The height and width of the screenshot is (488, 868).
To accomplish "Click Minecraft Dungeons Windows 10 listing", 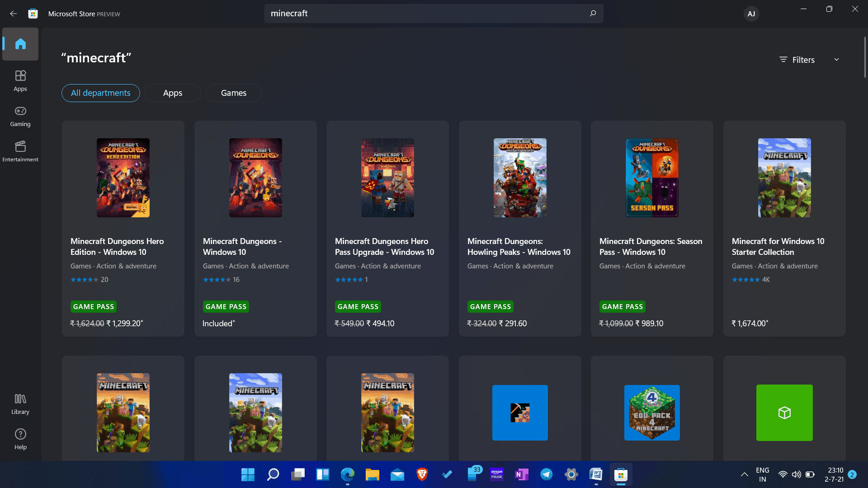I will click(x=255, y=230).
